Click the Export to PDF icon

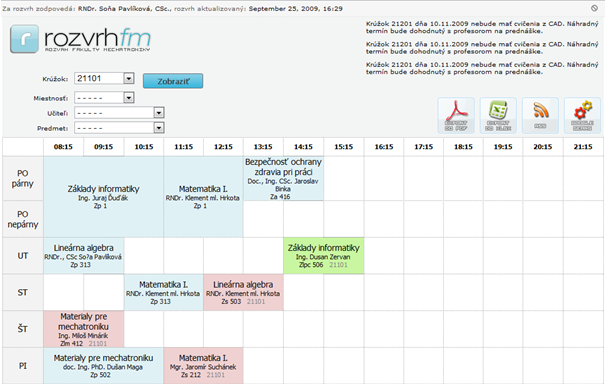pyautogui.click(x=456, y=116)
